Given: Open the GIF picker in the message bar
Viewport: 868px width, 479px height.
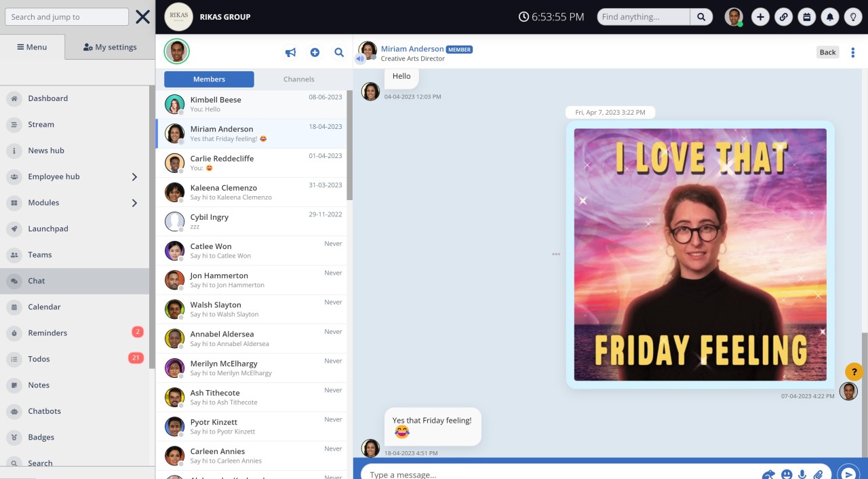Looking at the screenshot, I should [768, 474].
